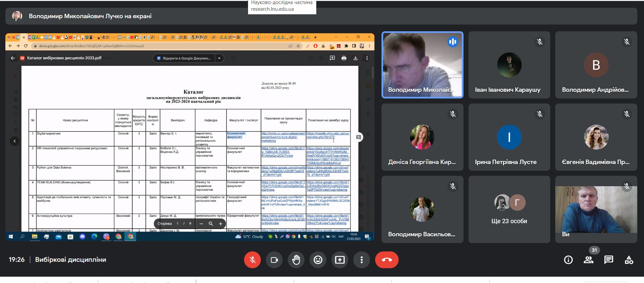Start presenting your screen
The width and height of the screenshot is (644, 283).
click(340, 260)
